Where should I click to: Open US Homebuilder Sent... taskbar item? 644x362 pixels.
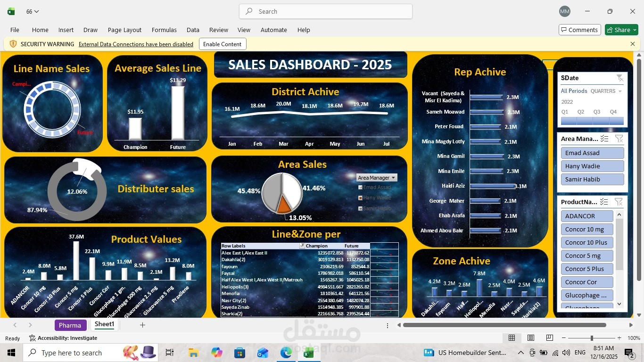(465, 353)
